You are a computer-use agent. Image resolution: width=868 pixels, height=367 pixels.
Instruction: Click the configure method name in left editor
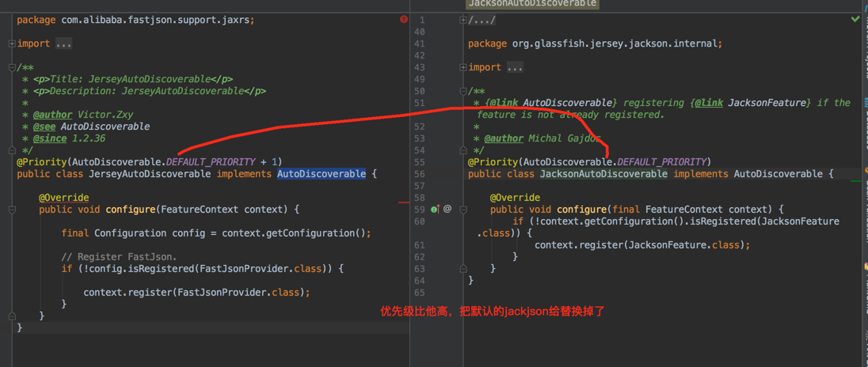pyautogui.click(x=130, y=210)
